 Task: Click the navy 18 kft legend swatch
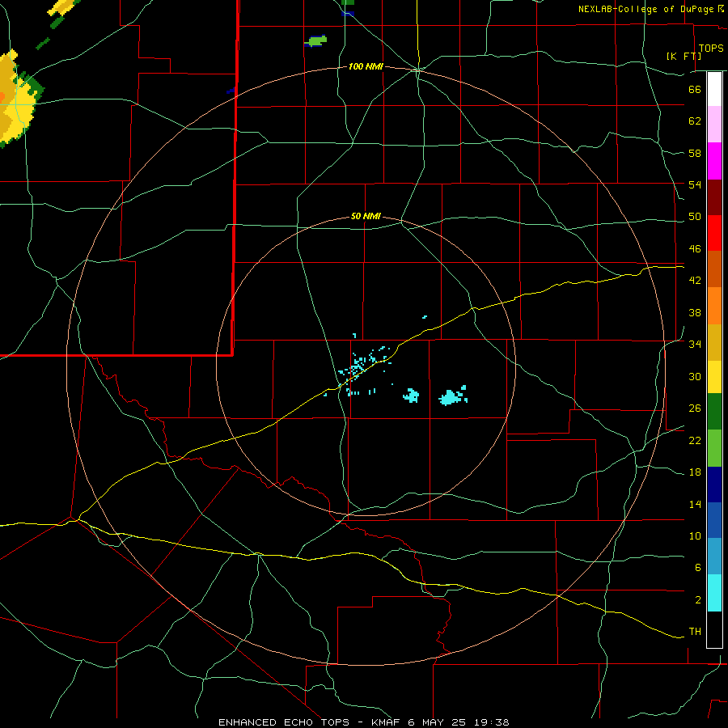tap(714, 485)
